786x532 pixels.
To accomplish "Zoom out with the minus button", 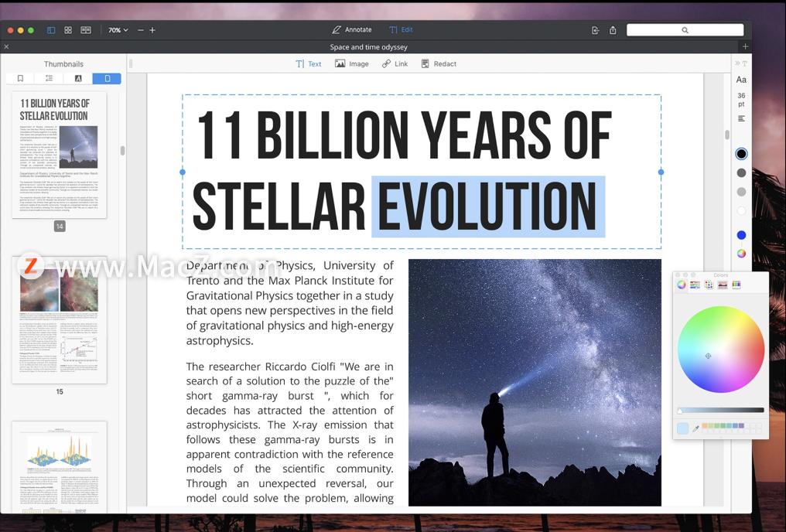I will [141, 30].
